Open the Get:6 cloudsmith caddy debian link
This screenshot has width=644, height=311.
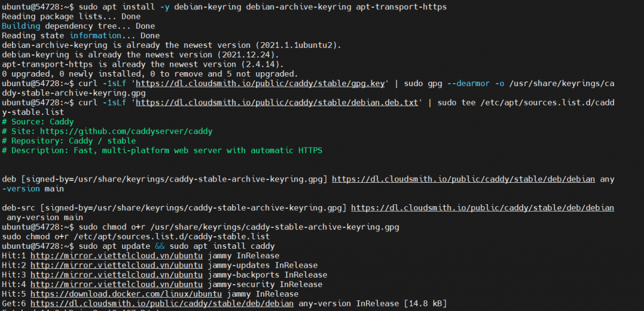162,303
